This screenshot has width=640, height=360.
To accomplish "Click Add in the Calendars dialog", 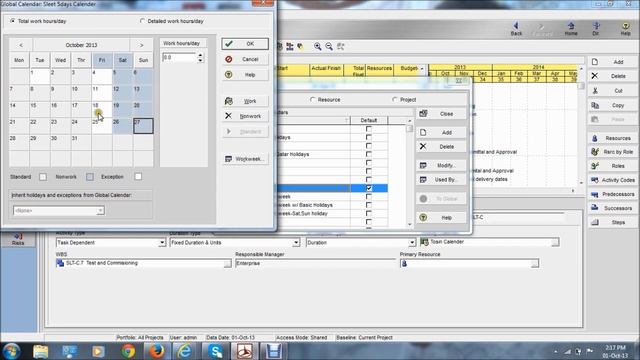I will pyautogui.click(x=441, y=133).
